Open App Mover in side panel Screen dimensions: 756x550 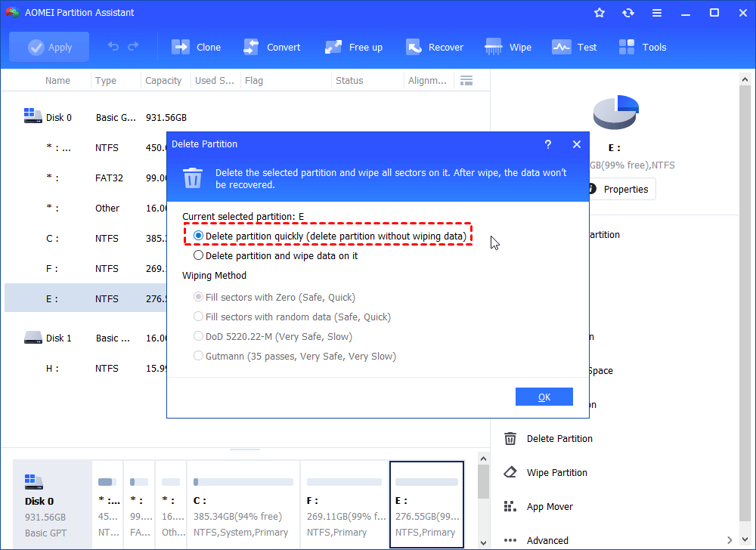coord(538,507)
